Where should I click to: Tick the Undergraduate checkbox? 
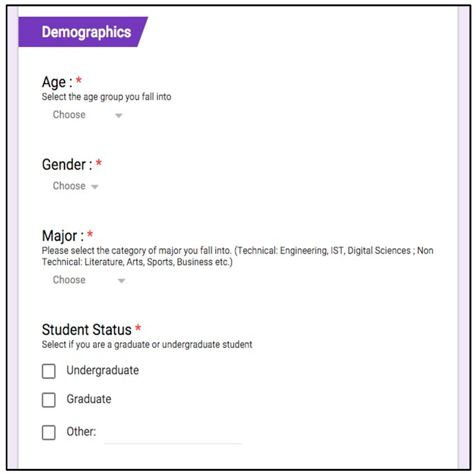[48, 371]
